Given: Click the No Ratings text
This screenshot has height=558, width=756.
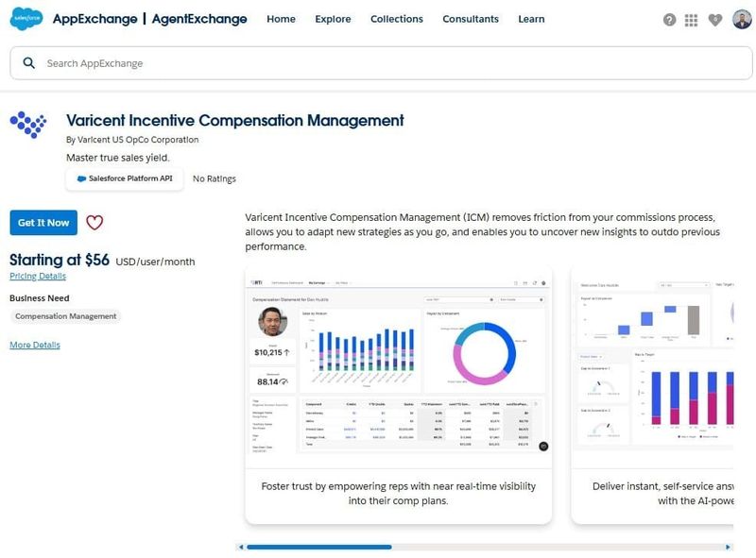Looking at the screenshot, I should coord(215,178).
